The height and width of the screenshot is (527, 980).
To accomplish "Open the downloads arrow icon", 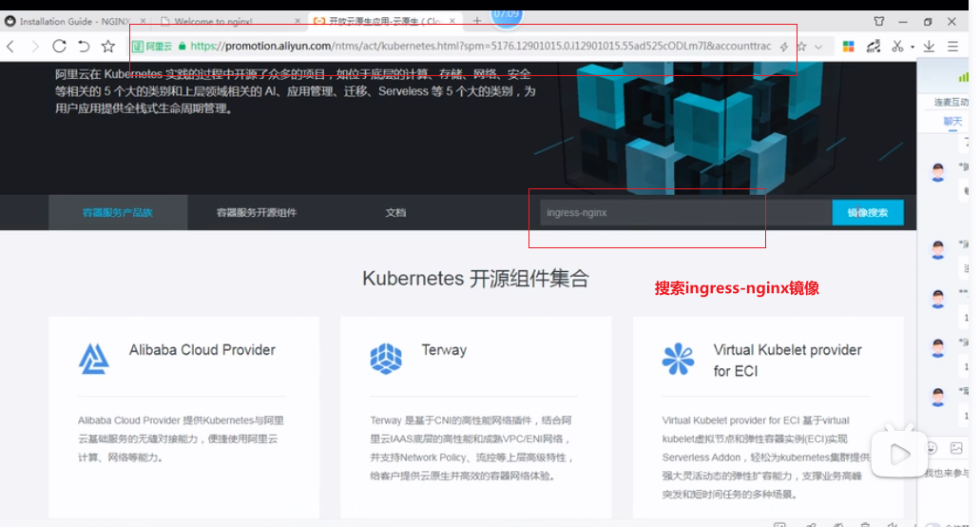I will coord(929,47).
